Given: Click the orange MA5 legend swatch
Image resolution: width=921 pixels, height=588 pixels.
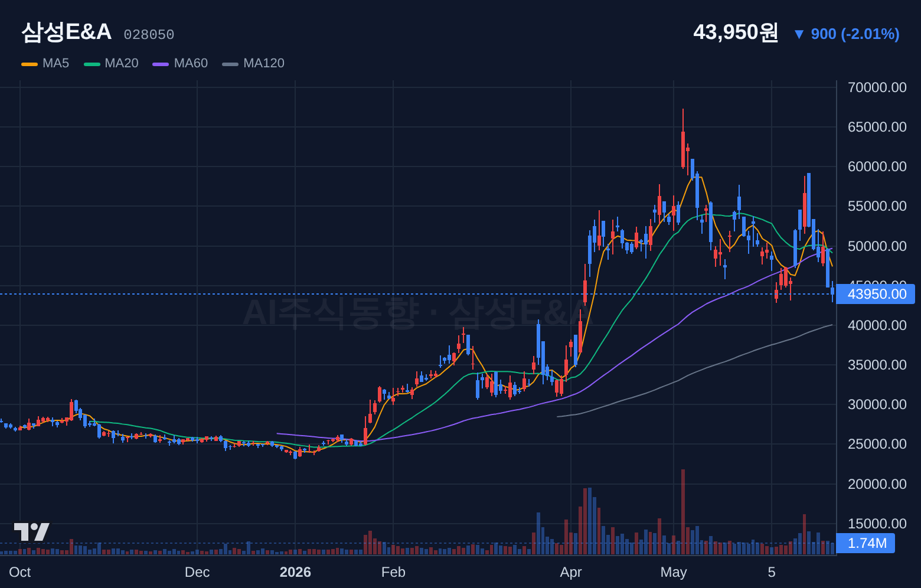Looking at the screenshot, I should 30,64.
